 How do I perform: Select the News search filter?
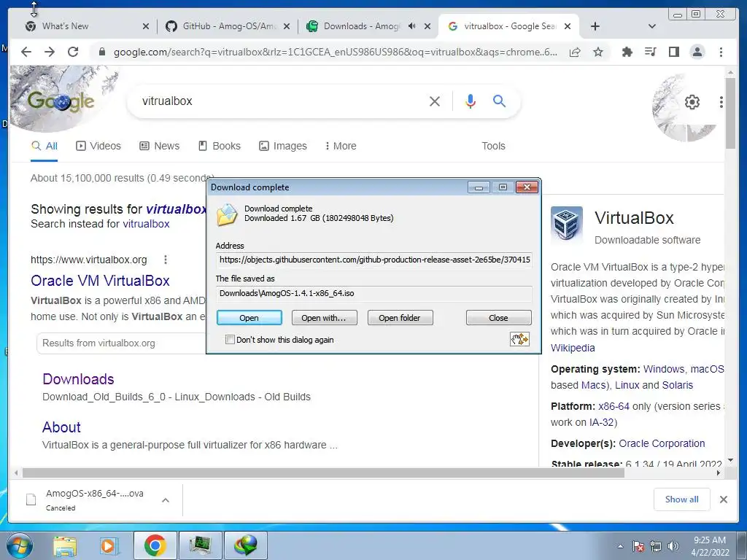[160, 146]
